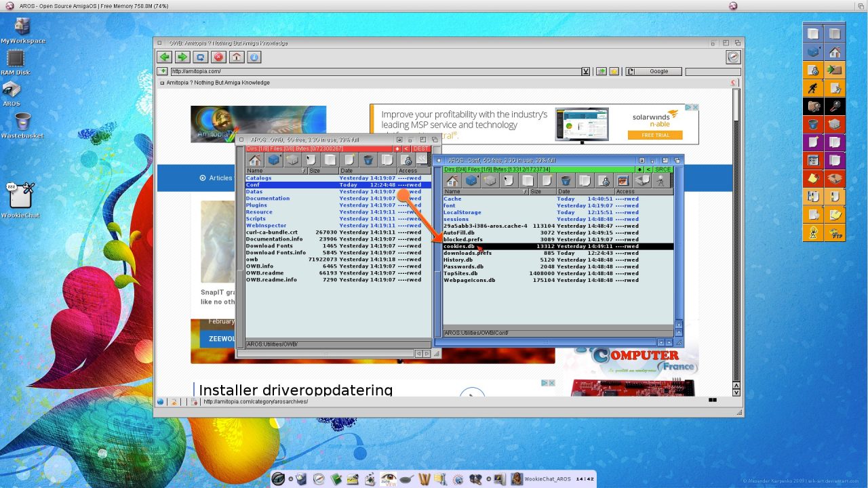Reload the page in OWB browser

(x=200, y=57)
